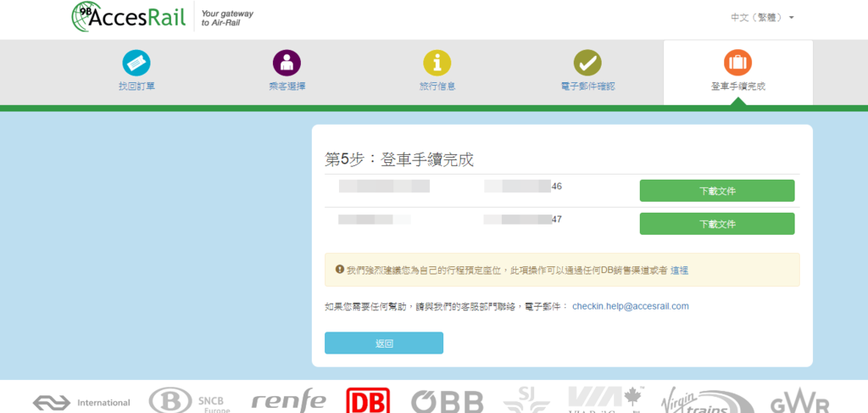868x413 pixels.
Task: Click the Virgin Trains logo
Action: click(707, 401)
